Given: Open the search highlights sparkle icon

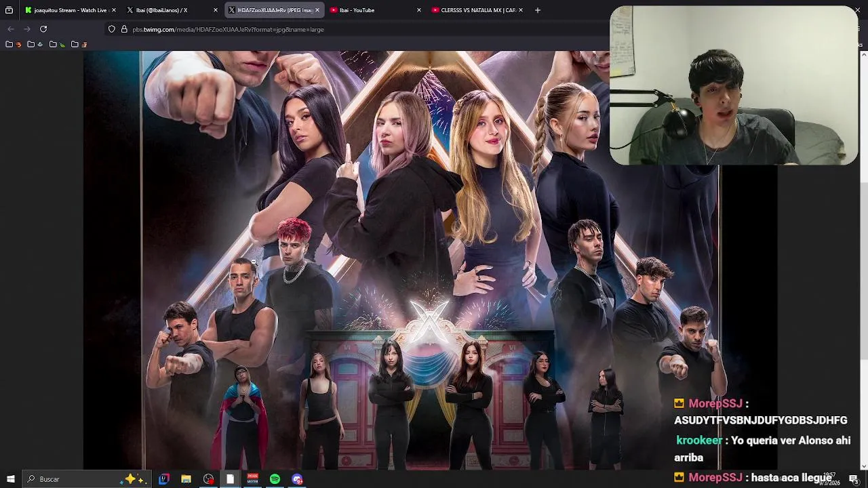Looking at the screenshot, I should pos(132,479).
